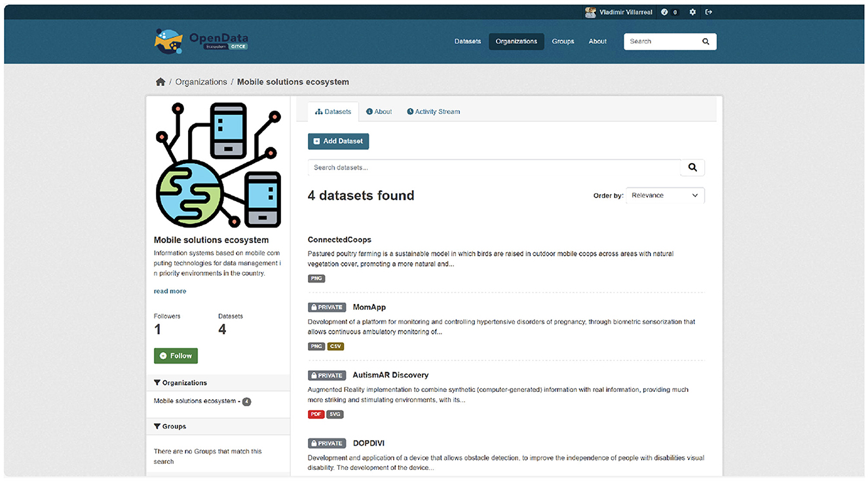This screenshot has width=868, height=481.
Task: Click the dataset search magnifier button
Action: tap(692, 168)
